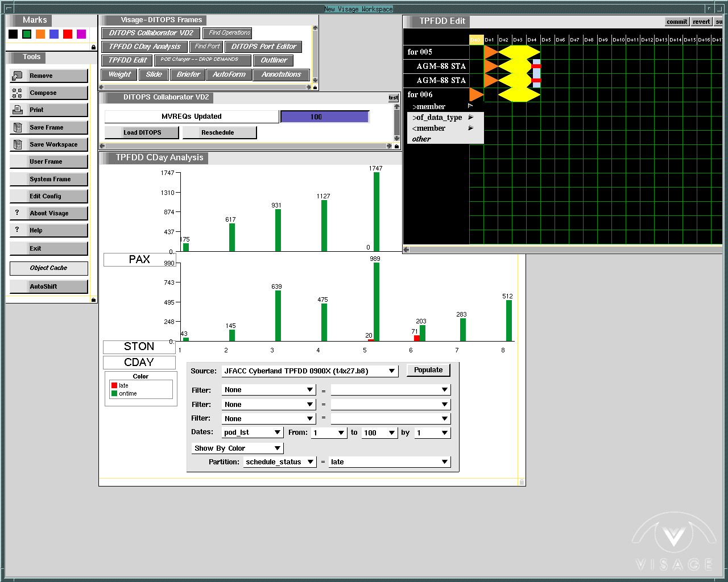Toggle the lock in the CDay Analysis frame
Viewport: 728px width, 582px height.
click(x=522, y=482)
